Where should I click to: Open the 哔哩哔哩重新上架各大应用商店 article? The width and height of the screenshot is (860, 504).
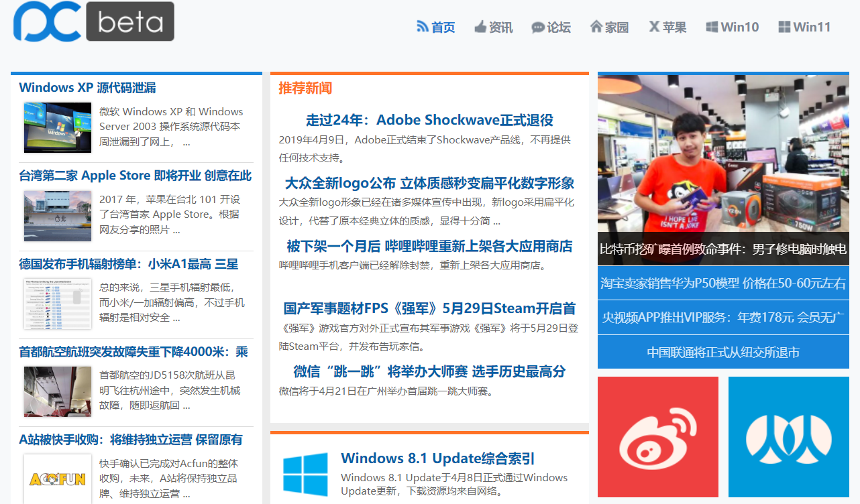(429, 246)
